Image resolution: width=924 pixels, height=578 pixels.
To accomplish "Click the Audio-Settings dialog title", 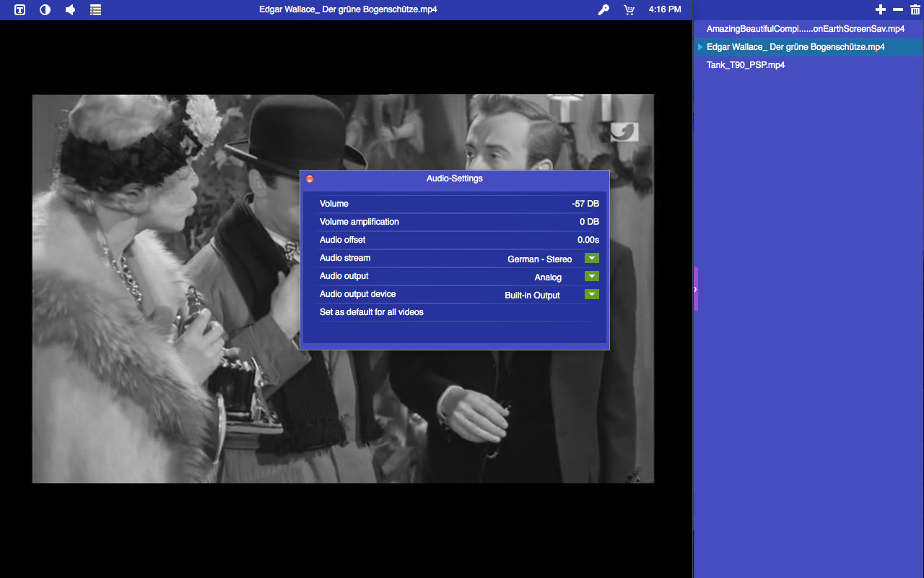I will pyautogui.click(x=455, y=178).
